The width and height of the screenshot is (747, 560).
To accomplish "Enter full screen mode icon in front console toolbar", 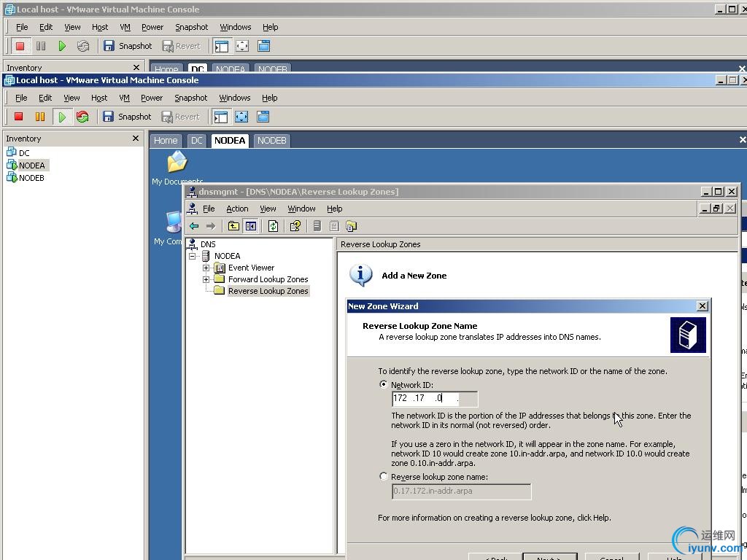I will 241,117.
